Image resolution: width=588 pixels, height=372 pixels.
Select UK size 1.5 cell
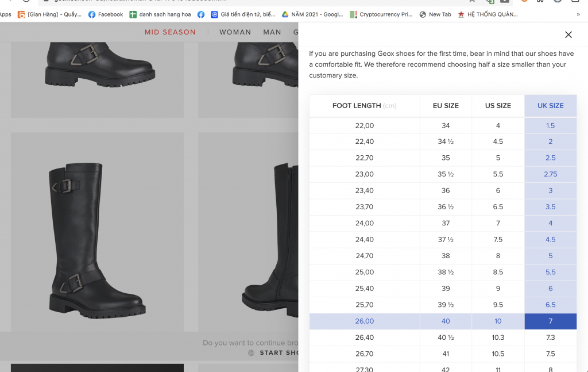coord(551,126)
